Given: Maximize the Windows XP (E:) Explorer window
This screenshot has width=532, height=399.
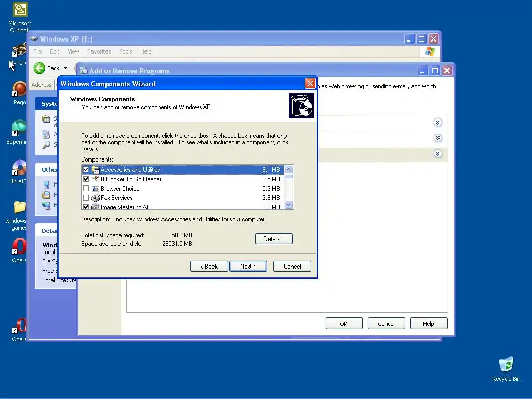Looking at the screenshot, I should 421,38.
